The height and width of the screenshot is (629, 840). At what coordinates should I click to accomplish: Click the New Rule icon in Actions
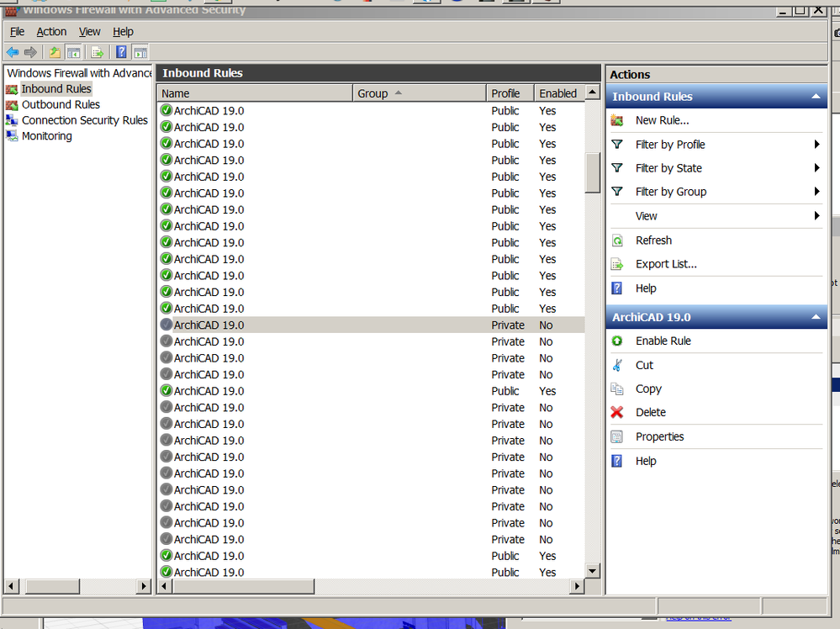617,120
